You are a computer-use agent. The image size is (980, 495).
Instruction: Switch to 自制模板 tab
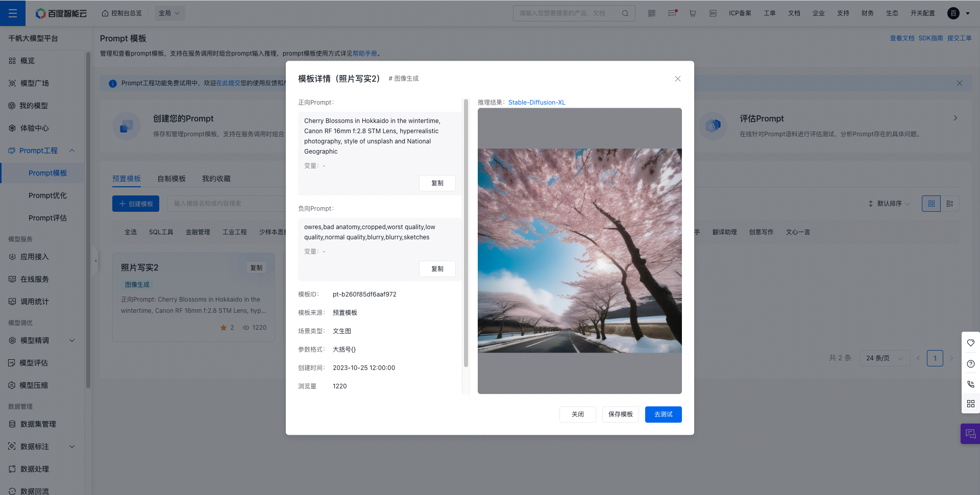tap(171, 179)
